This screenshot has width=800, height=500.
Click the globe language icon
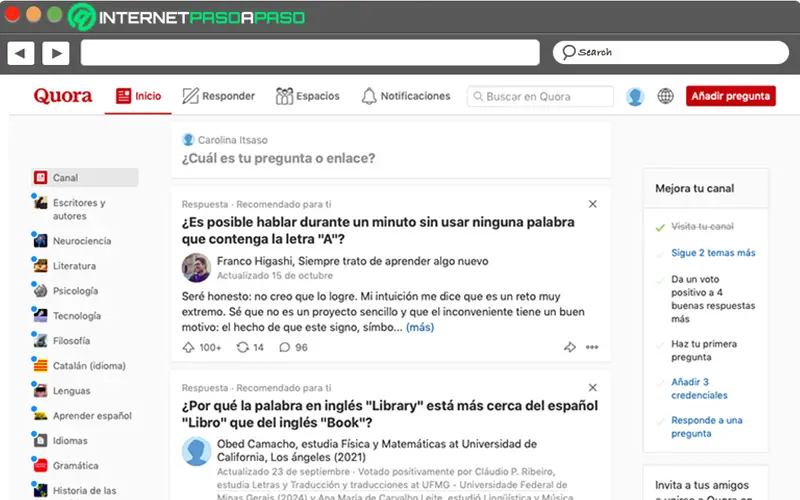pos(665,96)
